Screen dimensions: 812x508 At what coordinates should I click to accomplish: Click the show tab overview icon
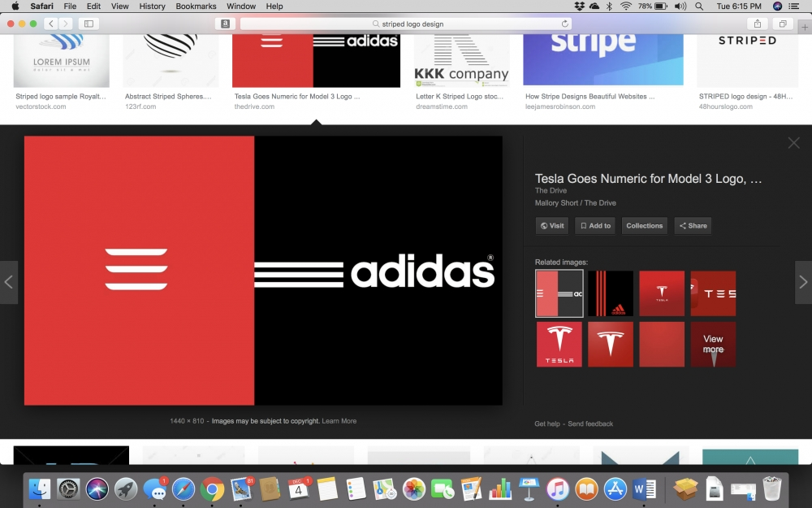783,24
